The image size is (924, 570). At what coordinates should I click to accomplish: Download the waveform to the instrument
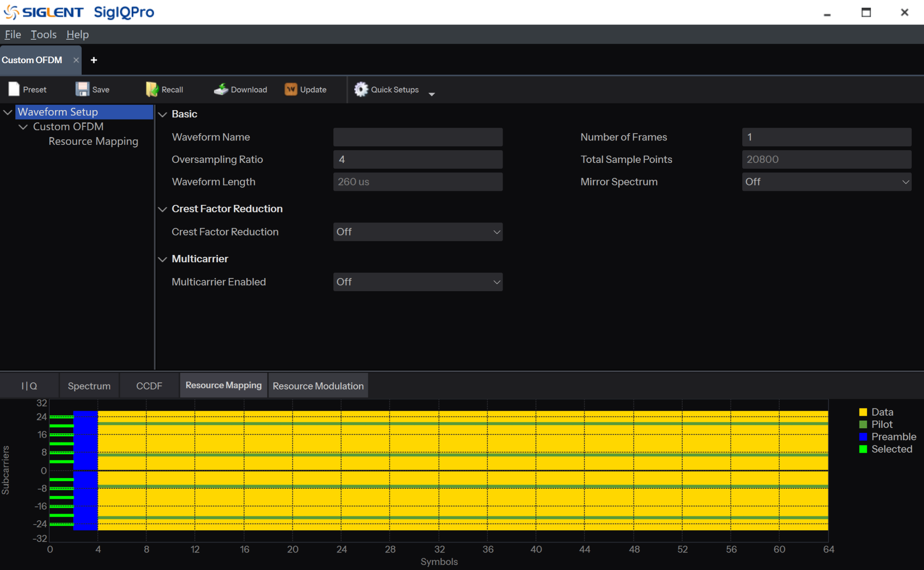221,89
